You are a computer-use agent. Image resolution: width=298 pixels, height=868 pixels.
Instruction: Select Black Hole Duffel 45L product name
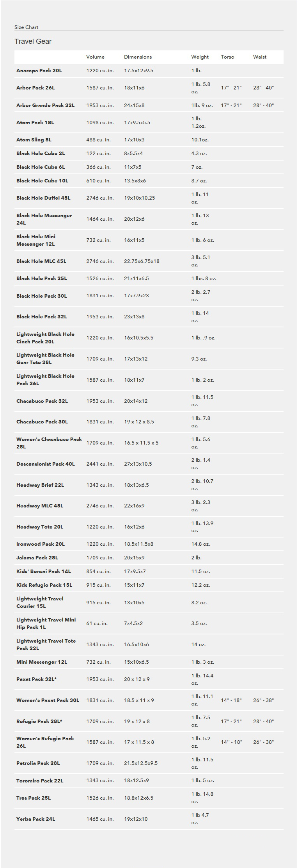point(43,198)
